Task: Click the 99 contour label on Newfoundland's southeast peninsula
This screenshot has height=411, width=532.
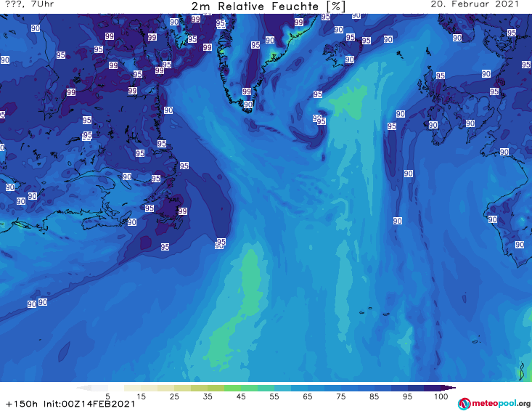Action: click(183, 211)
